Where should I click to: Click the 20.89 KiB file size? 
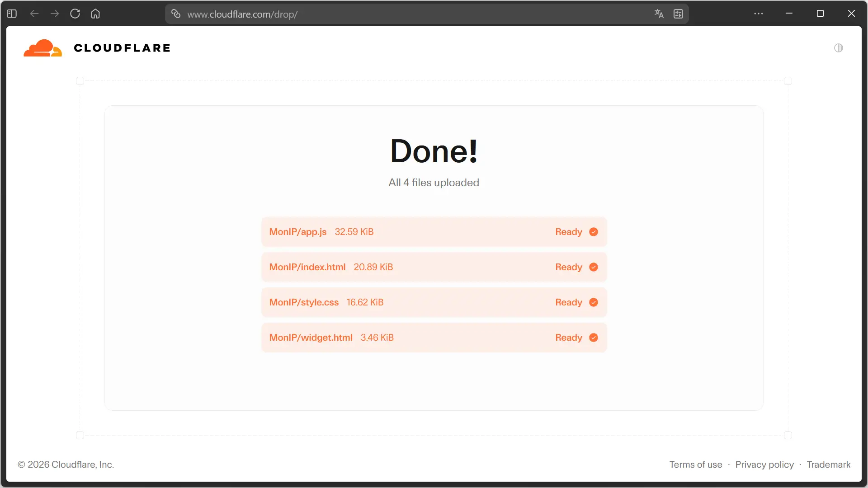point(373,267)
